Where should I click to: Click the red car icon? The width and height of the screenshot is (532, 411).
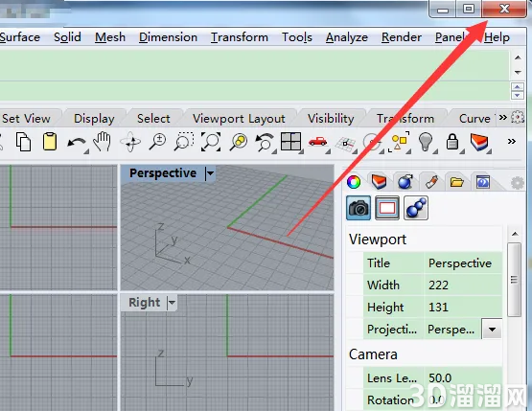coord(318,142)
